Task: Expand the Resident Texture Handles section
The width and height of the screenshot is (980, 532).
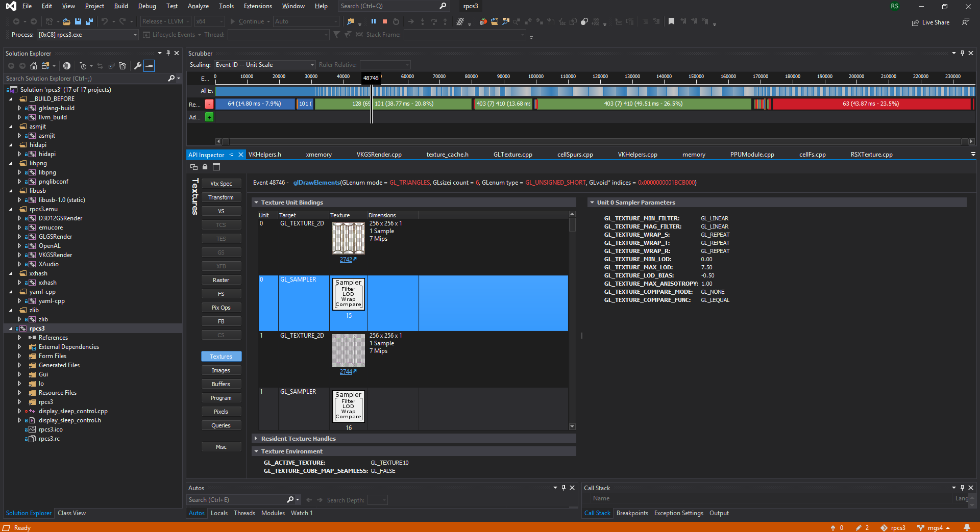Action: (256, 439)
